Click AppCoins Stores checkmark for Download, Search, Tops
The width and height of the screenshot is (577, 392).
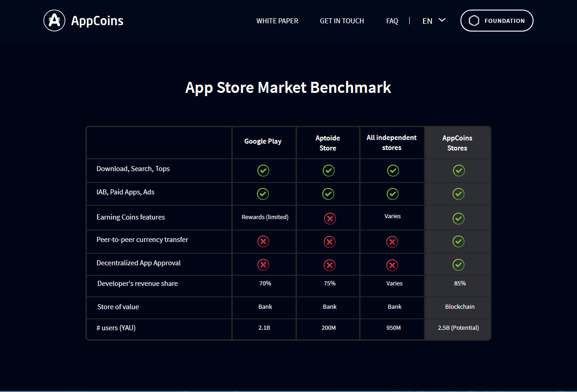coord(459,171)
